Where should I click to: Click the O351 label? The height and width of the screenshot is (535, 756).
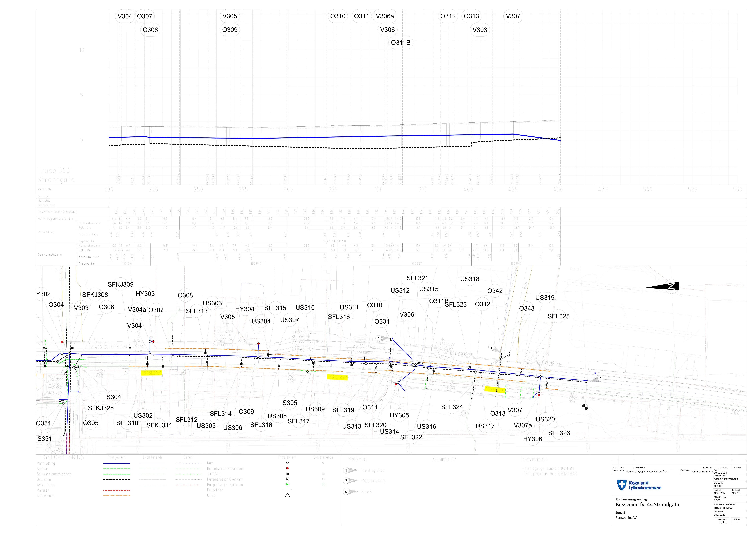pos(43,423)
